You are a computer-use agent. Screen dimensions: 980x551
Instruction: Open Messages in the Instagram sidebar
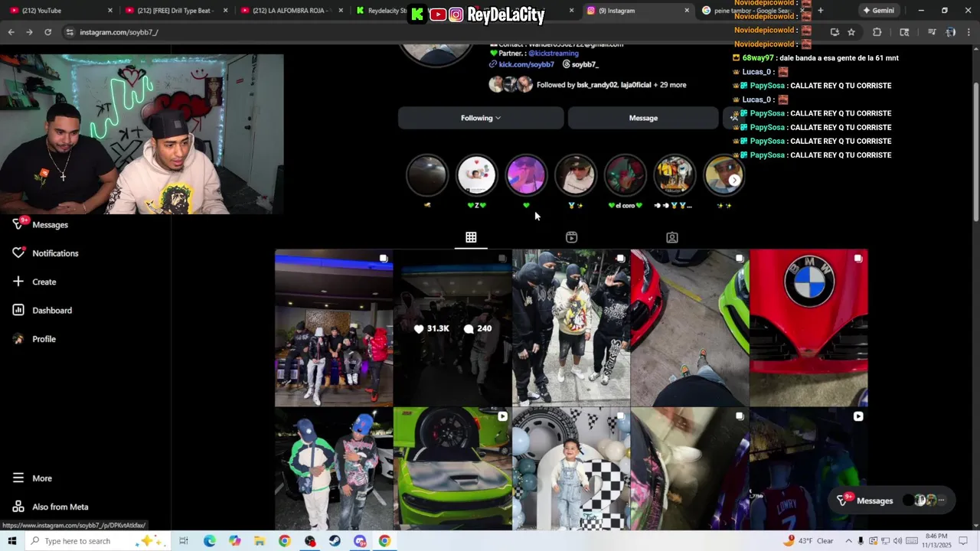point(42,224)
